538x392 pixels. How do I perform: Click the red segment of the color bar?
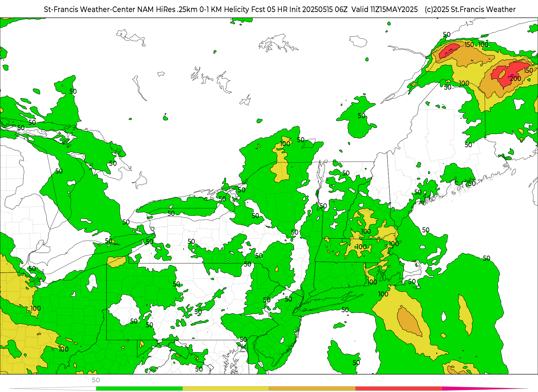[398, 388]
